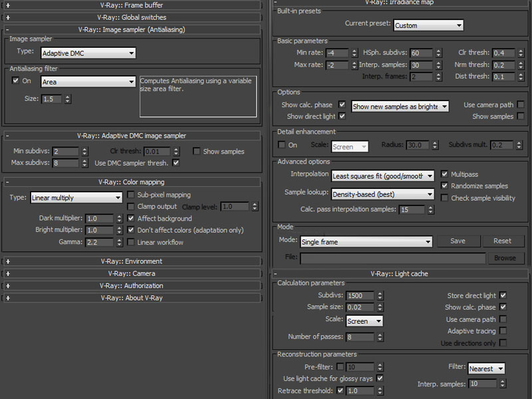Enable Check sample visibility checkbox

pyautogui.click(x=444, y=198)
